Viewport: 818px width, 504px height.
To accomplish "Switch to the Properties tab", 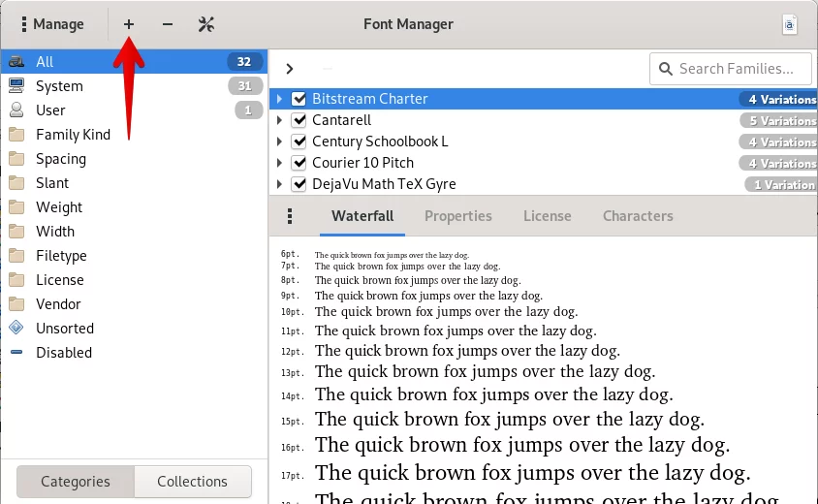I will click(458, 216).
